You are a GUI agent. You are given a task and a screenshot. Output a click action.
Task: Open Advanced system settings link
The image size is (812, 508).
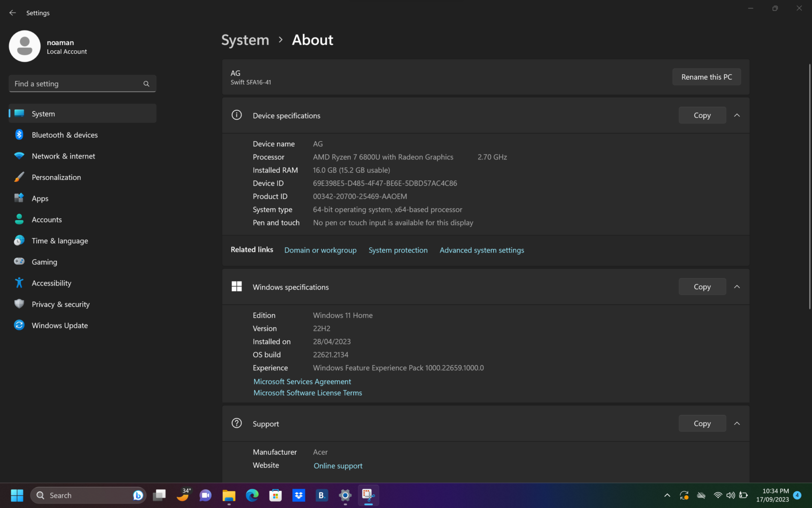point(482,250)
